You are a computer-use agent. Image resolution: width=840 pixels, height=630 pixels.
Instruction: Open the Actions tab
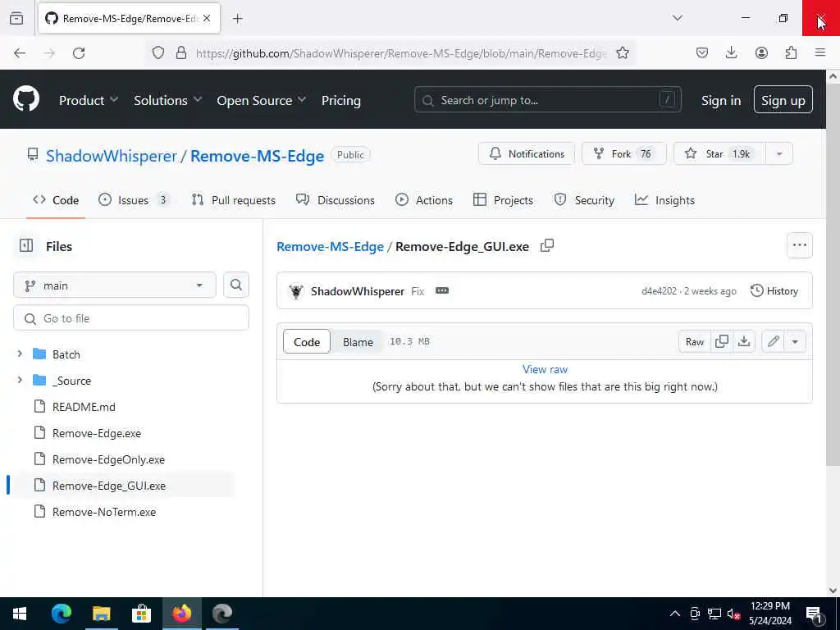424,200
